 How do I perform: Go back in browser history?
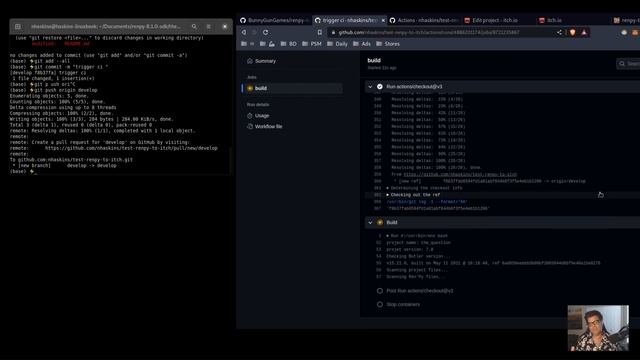tap(244, 32)
